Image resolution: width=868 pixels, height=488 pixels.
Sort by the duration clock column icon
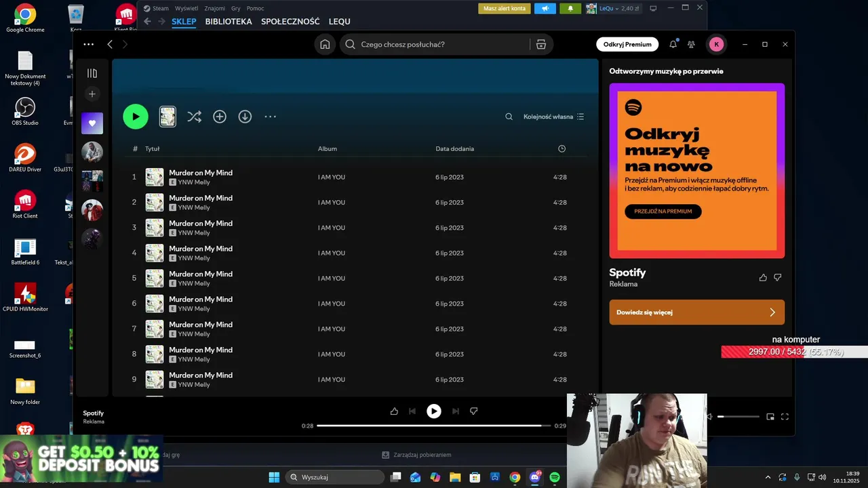point(561,148)
